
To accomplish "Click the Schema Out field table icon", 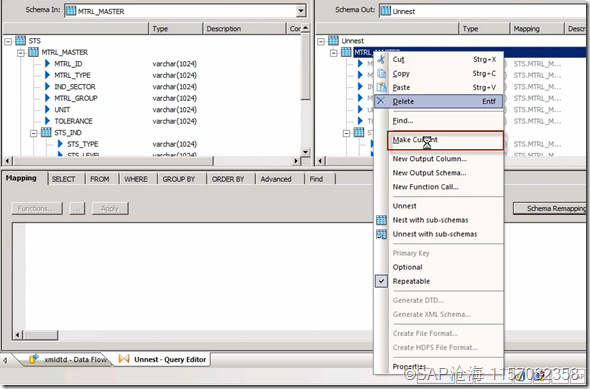I will pos(385,11).
